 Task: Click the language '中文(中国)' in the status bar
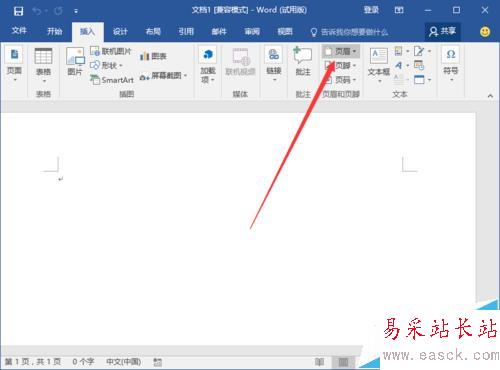(x=123, y=362)
